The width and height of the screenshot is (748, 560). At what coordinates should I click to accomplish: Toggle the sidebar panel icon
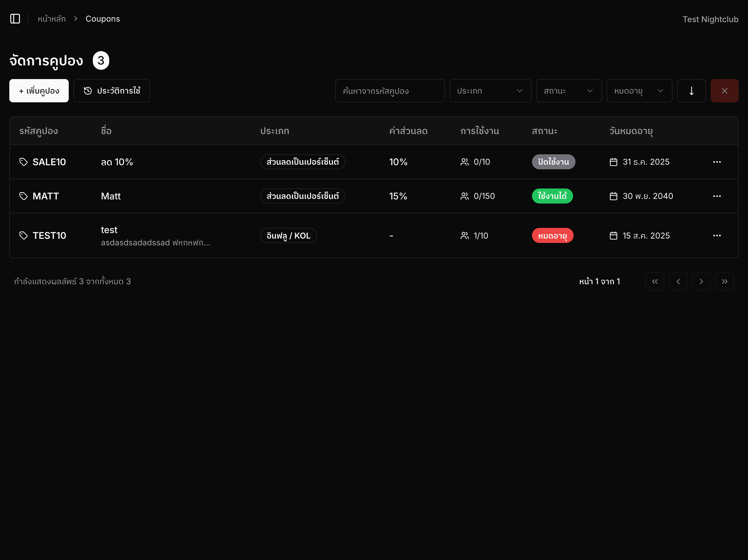[x=15, y=19]
